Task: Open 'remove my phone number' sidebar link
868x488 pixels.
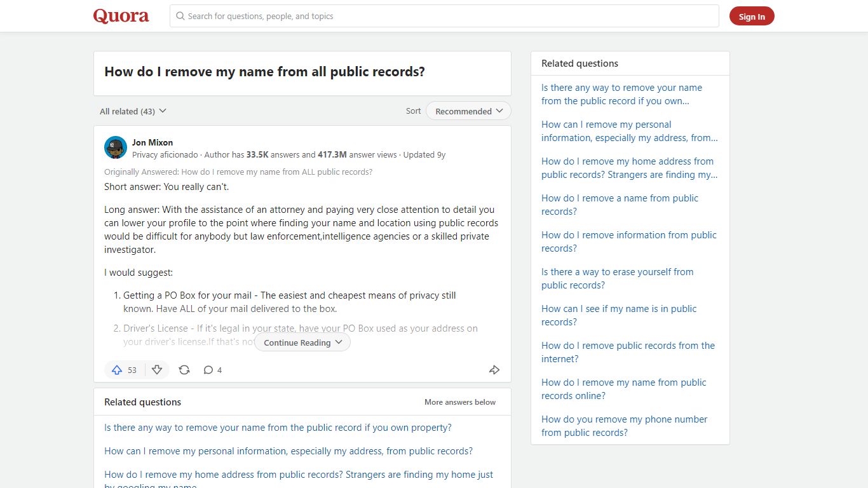Action: (624, 426)
